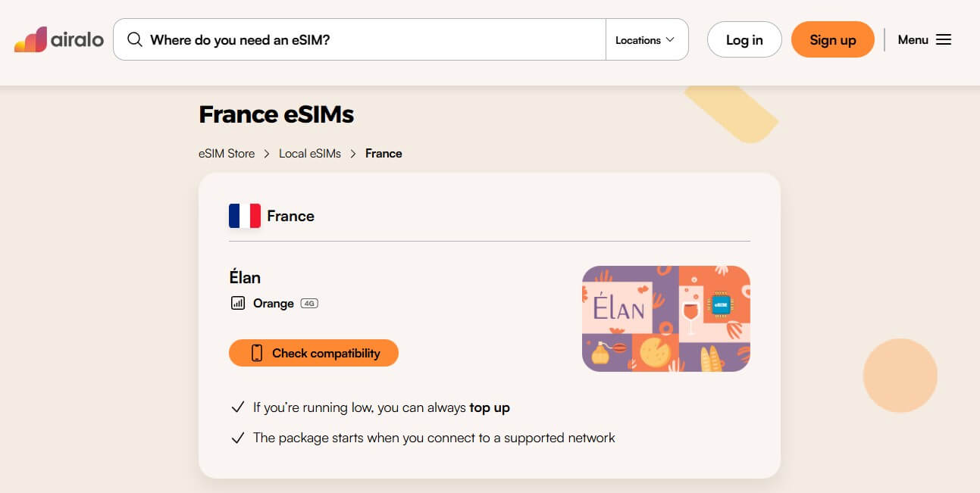Navigate to Local eSIMs breadcrumb
This screenshot has height=493, width=980.
[x=310, y=153]
